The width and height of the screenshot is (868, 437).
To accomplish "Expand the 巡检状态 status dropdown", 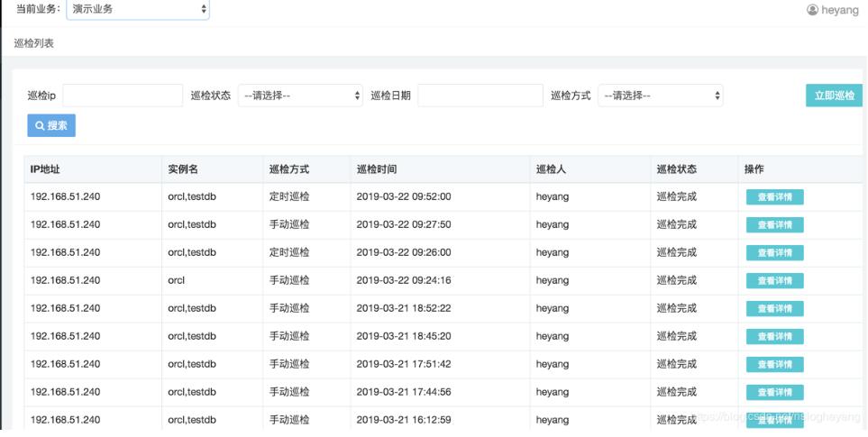I will point(300,96).
